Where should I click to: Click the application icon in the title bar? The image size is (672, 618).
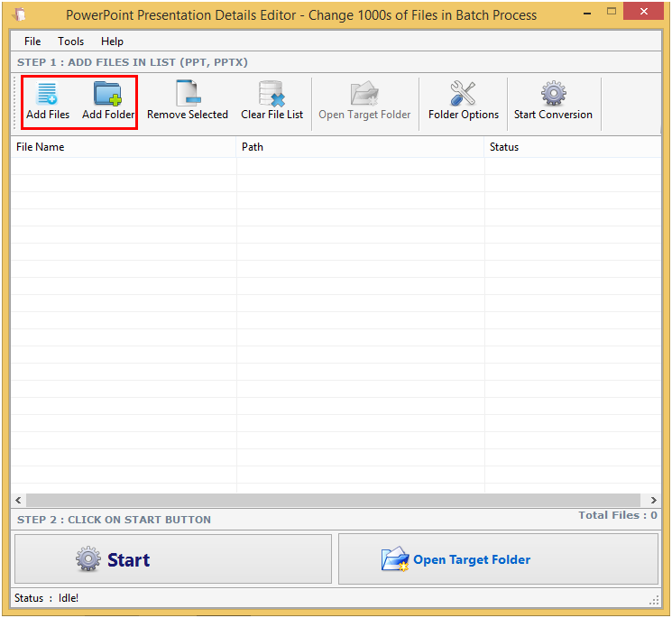tap(18, 14)
